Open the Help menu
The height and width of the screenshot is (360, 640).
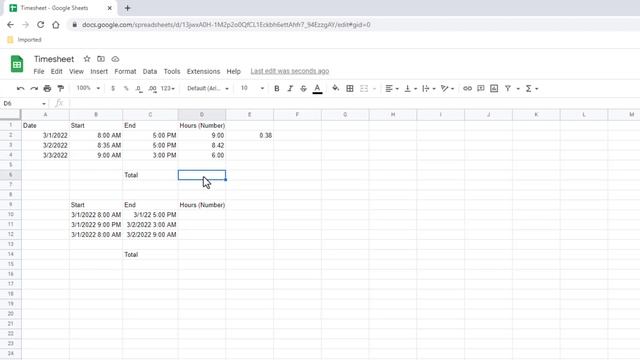tap(233, 71)
